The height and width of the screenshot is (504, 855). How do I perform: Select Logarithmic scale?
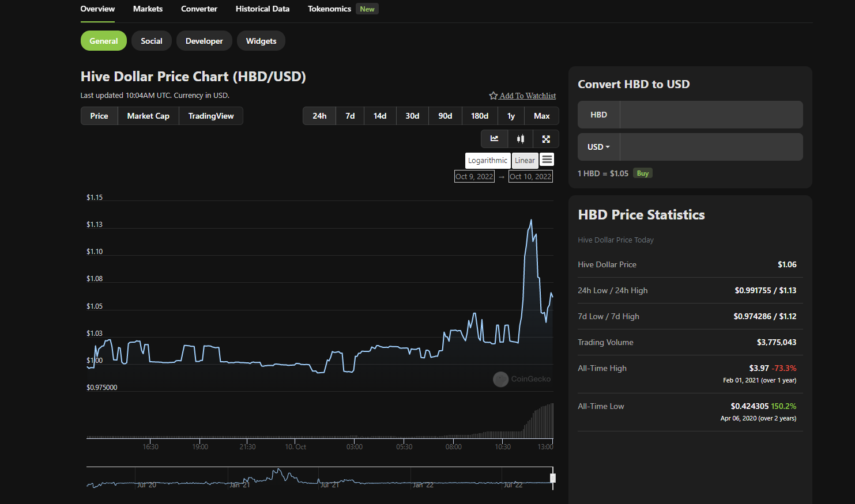coord(488,161)
